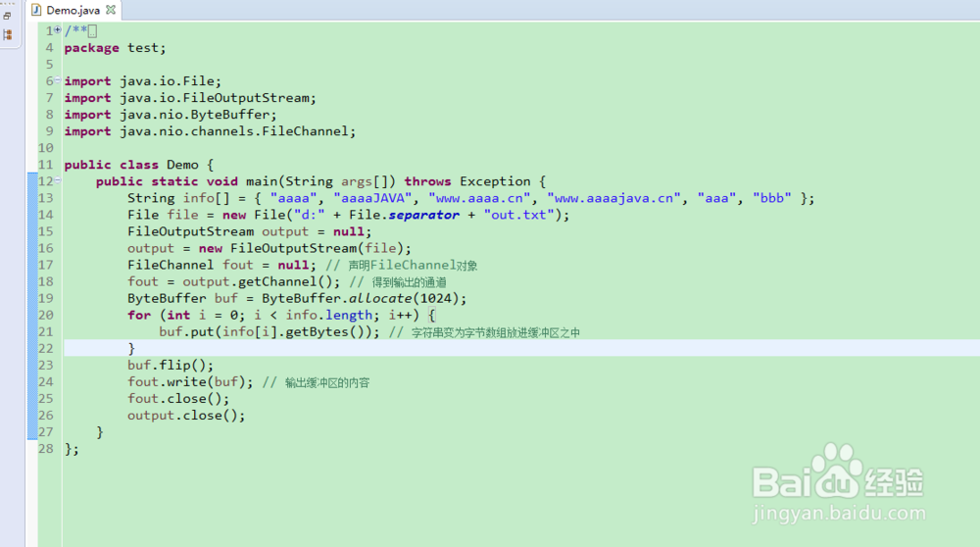Click the string "www.aaaajava.cn" on line 13

coord(613,198)
